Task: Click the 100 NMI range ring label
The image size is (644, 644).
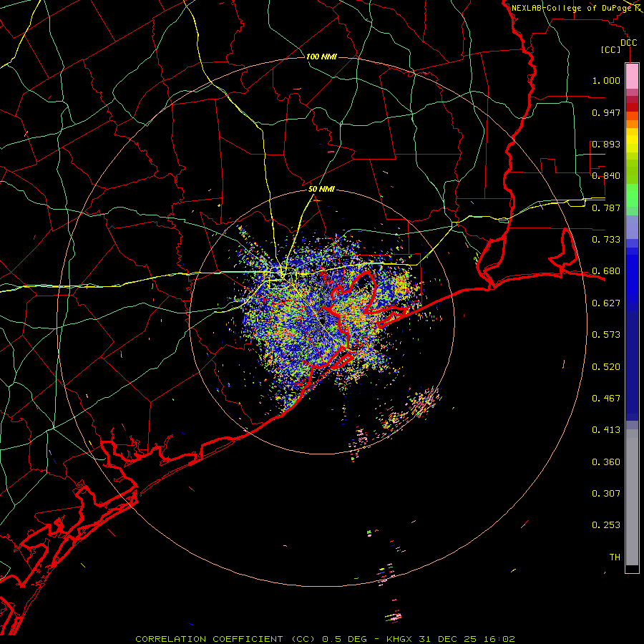Action: click(x=321, y=57)
